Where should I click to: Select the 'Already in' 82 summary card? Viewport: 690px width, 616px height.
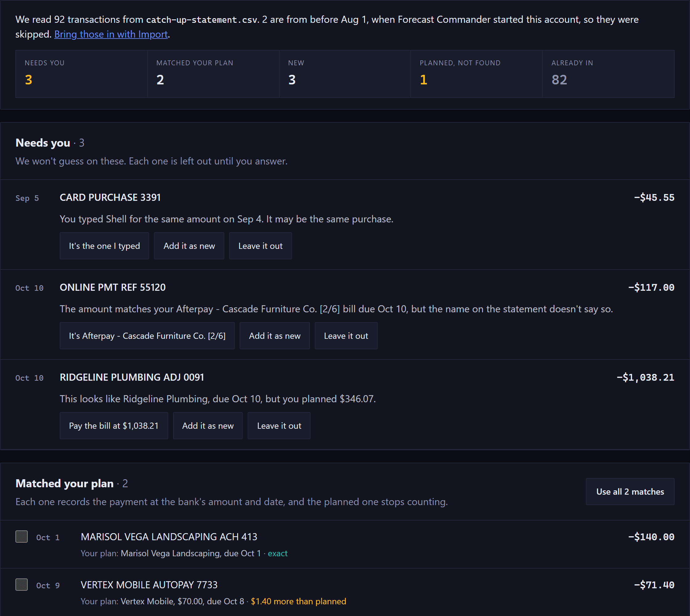[x=608, y=74]
